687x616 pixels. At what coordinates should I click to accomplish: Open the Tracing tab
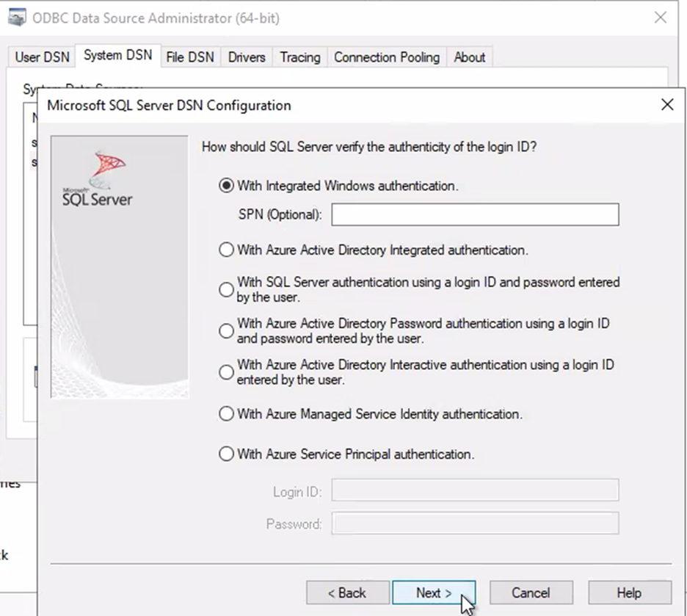pyautogui.click(x=299, y=57)
